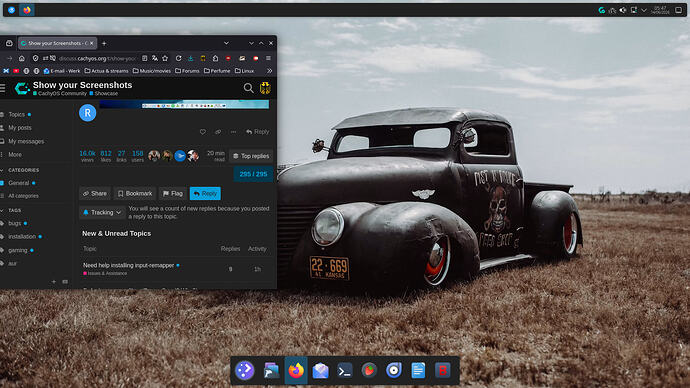Click CachyOS update icon in tray
Image resolution: width=690 pixels, height=388 pixels.
tap(602, 10)
